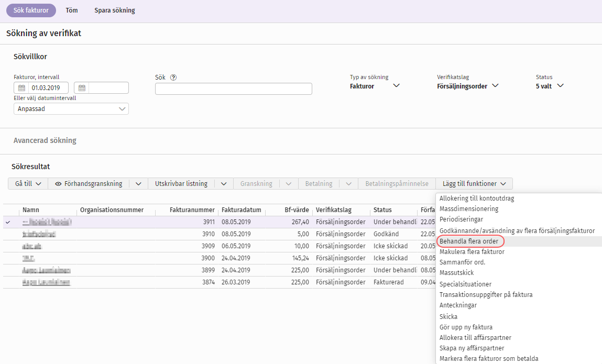The height and width of the screenshot is (364, 602).
Task: Click invoice number 3909
Action: pos(209,246)
